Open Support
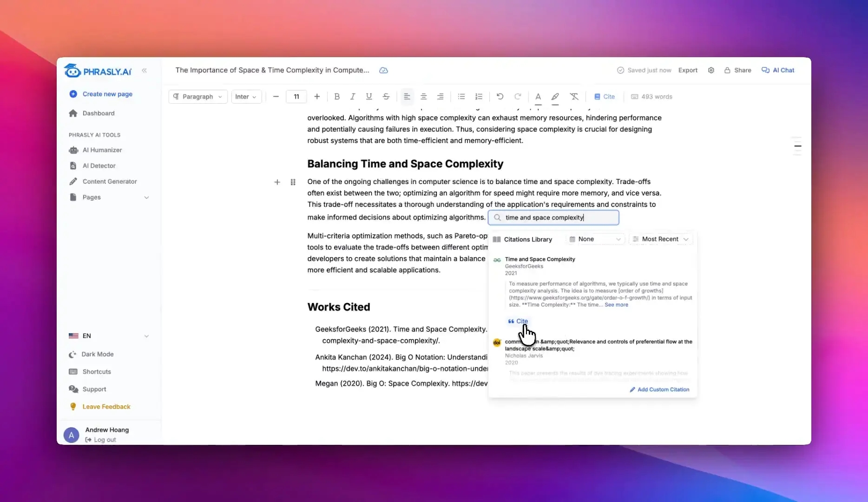The height and width of the screenshot is (502, 868). pyautogui.click(x=87, y=390)
